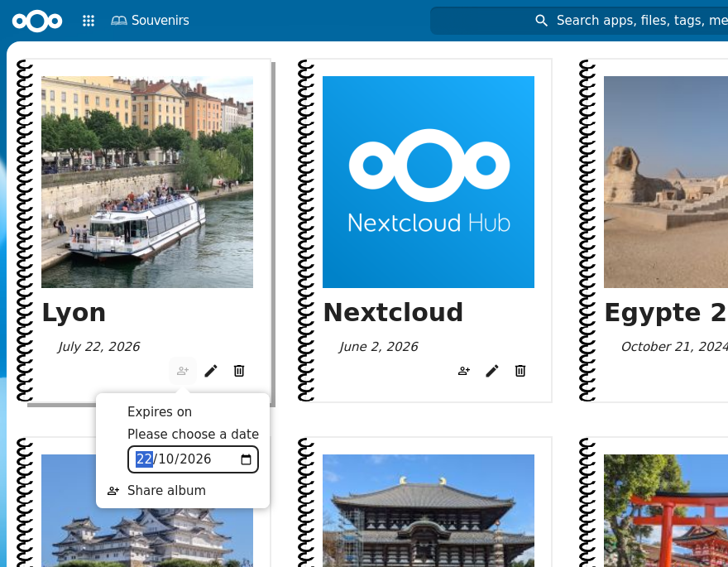Click the Nextcloud album title
The width and height of the screenshot is (728, 567).
[x=393, y=313]
